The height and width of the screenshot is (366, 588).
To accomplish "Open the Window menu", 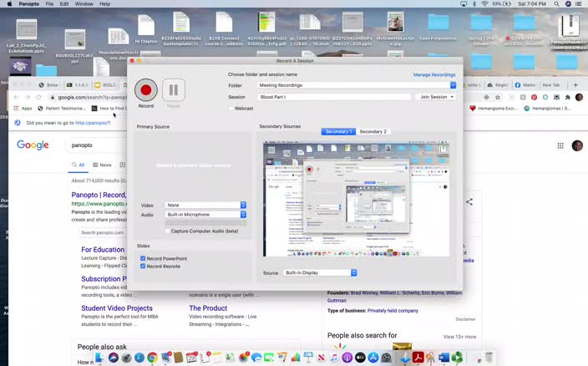I will click(x=84, y=3).
